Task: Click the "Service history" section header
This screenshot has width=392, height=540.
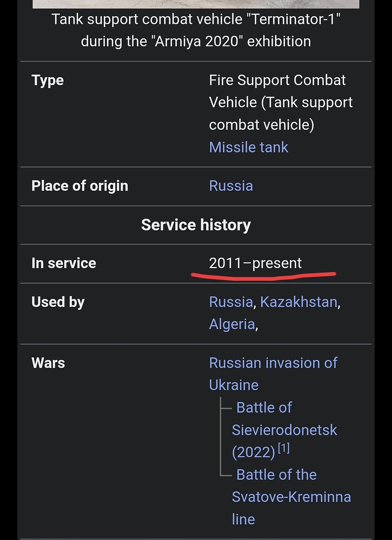Action: pyautogui.click(x=196, y=225)
